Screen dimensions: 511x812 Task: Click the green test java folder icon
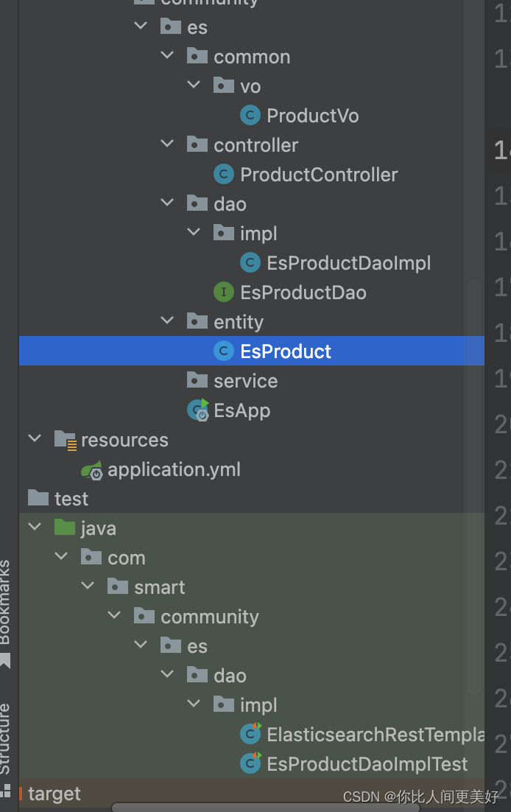[66, 528]
